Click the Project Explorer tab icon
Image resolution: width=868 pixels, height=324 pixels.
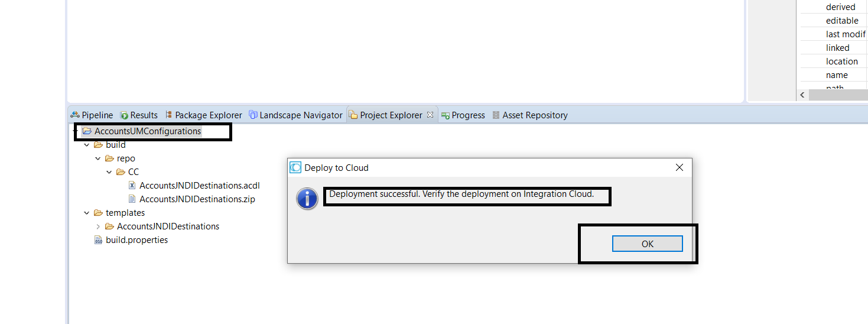click(353, 115)
